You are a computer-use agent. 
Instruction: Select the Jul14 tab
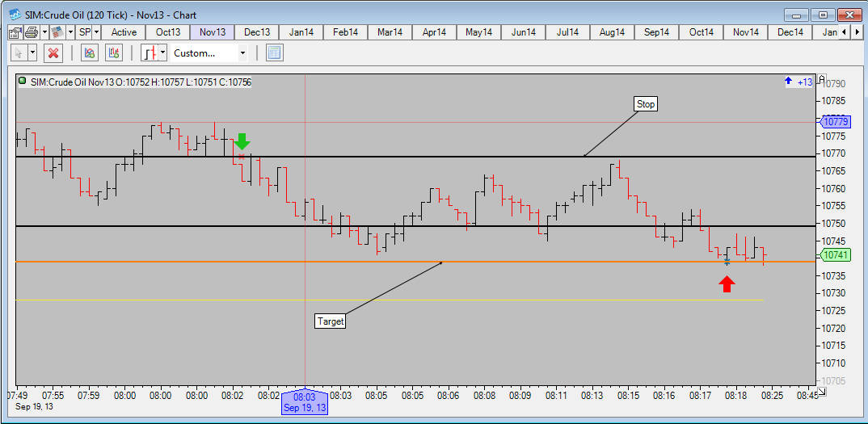567,32
